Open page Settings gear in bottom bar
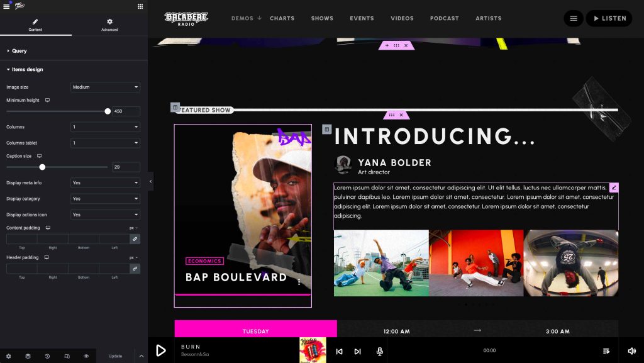 pyautogui.click(x=9, y=356)
